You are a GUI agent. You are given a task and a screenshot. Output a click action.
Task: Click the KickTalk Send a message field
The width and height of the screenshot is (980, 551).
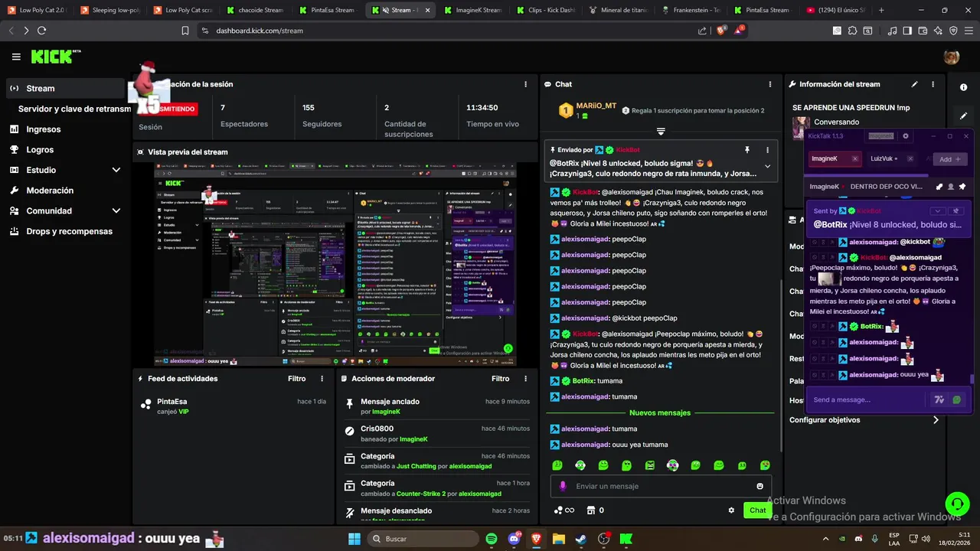point(869,399)
